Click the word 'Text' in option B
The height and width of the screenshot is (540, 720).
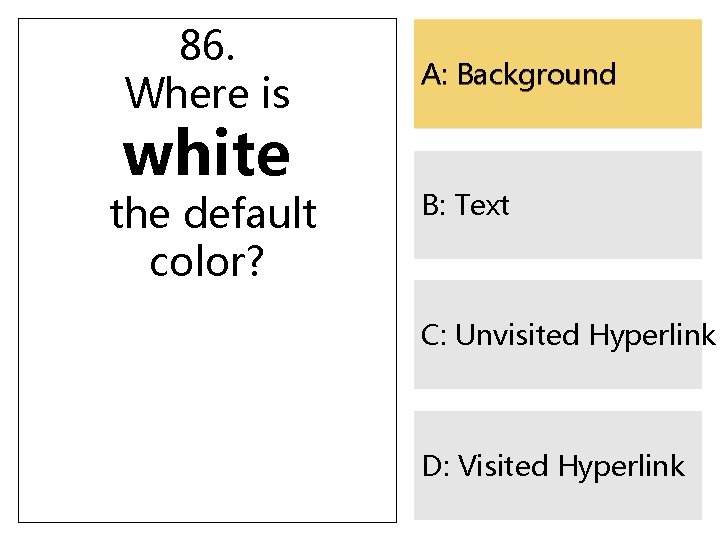click(x=483, y=206)
